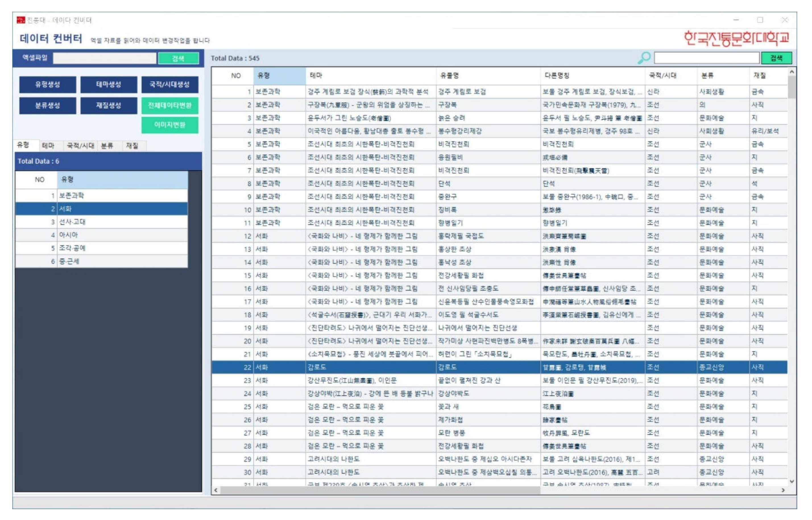Select the 재질 tab

click(x=132, y=145)
